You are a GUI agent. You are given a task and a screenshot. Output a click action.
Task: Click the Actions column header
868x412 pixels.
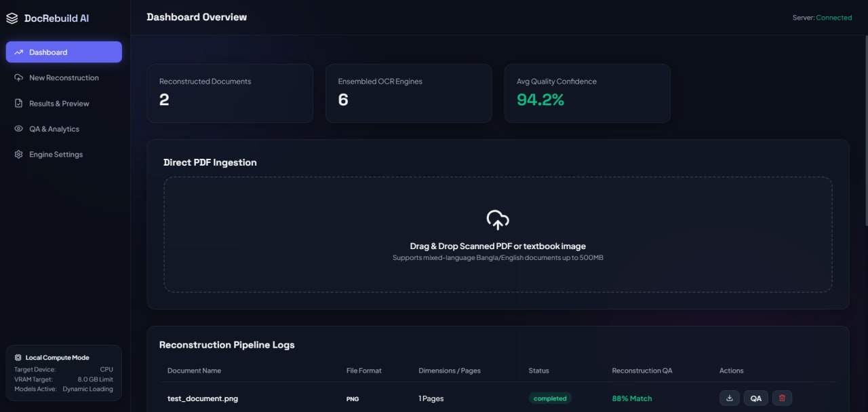[732, 371]
